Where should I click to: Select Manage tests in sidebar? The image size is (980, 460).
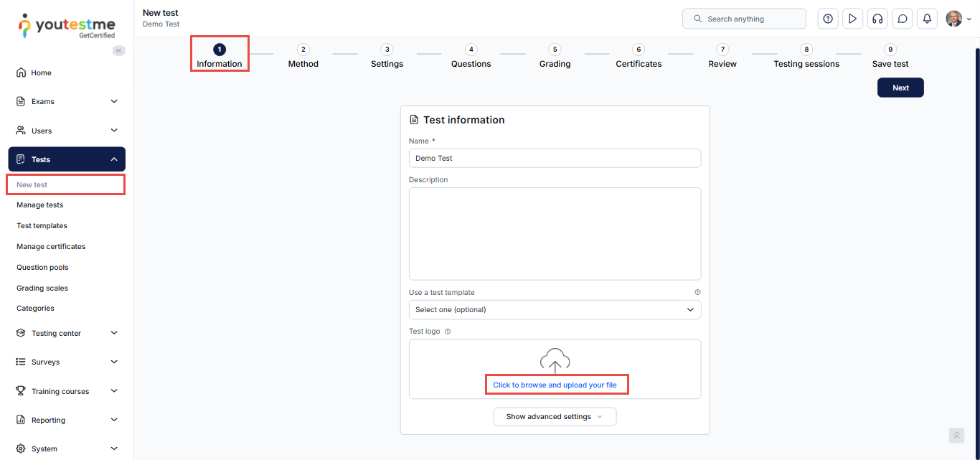[x=40, y=205]
